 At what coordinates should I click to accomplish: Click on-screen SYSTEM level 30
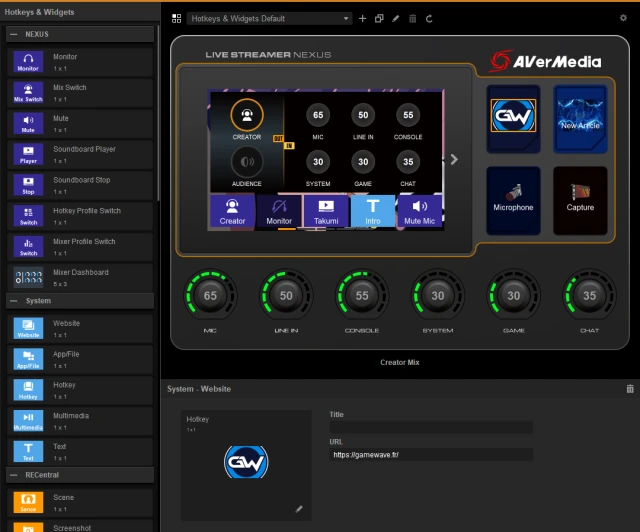[318, 162]
